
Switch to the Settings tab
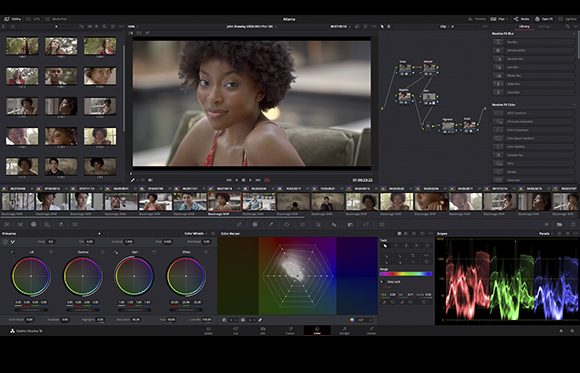point(544,27)
